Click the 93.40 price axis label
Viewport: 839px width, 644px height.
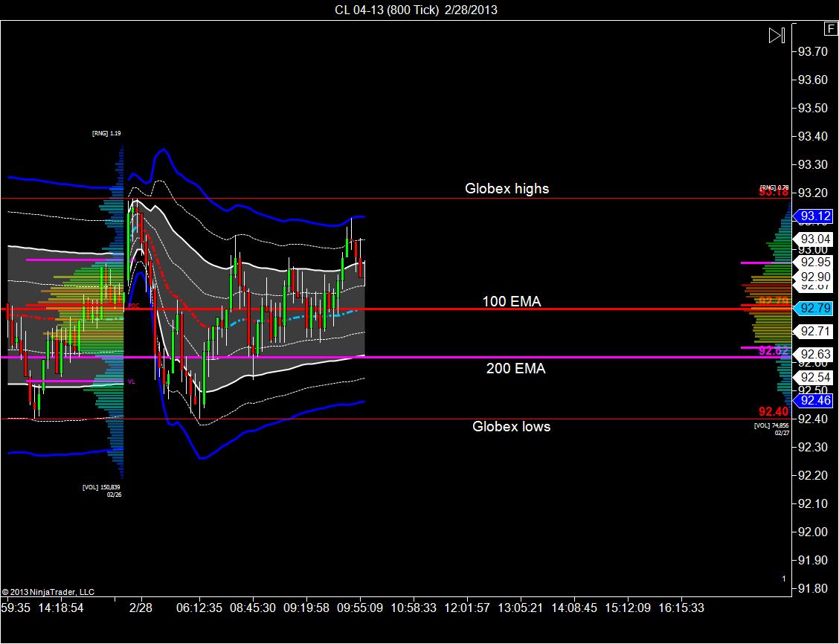point(813,136)
